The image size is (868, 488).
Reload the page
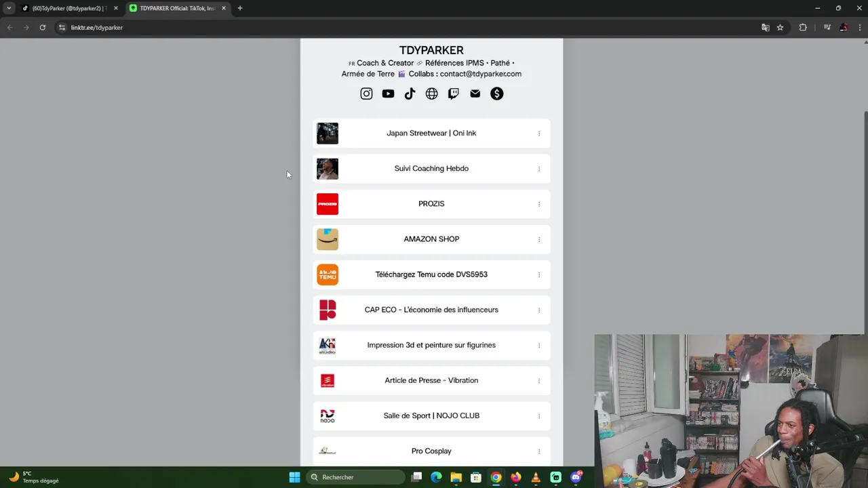[42, 27]
